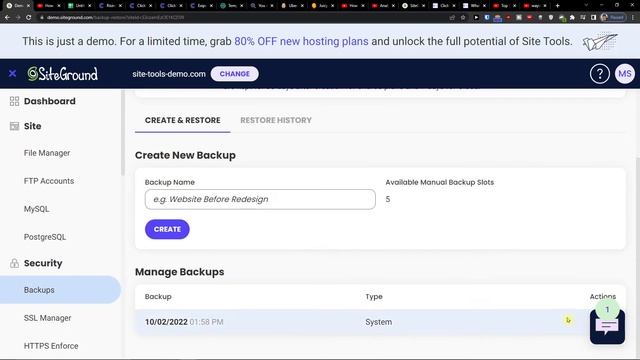Open Dashboard in the sidebar
The height and width of the screenshot is (360, 640).
point(49,101)
